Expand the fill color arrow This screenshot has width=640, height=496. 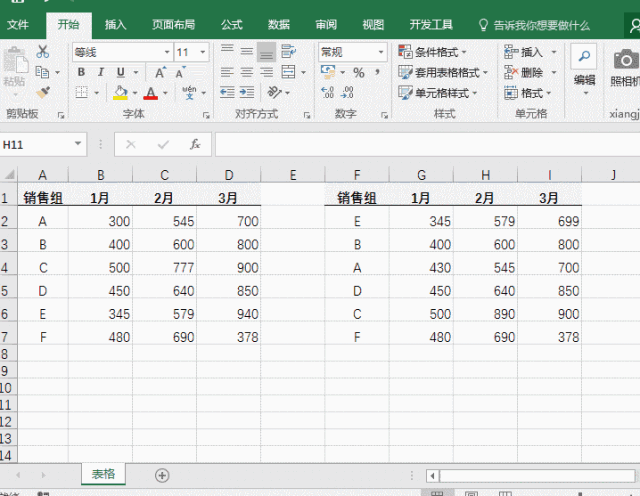pos(135,93)
